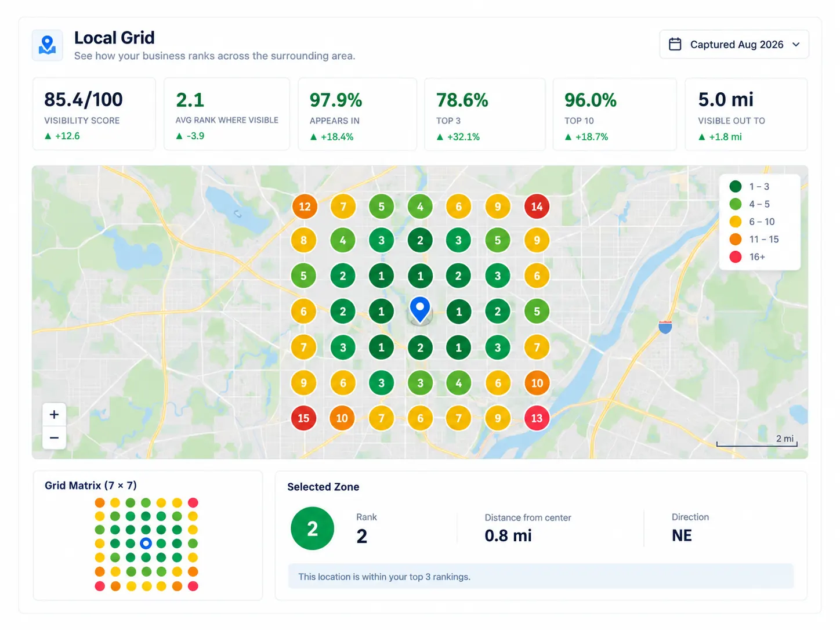Click the rank 13 grid pin
This screenshot has height=630, width=840.
(537, 418)
